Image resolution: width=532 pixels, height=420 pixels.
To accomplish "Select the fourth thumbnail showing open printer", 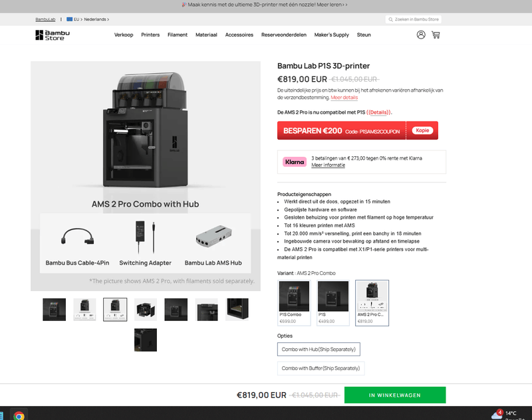I will [146, 310].
